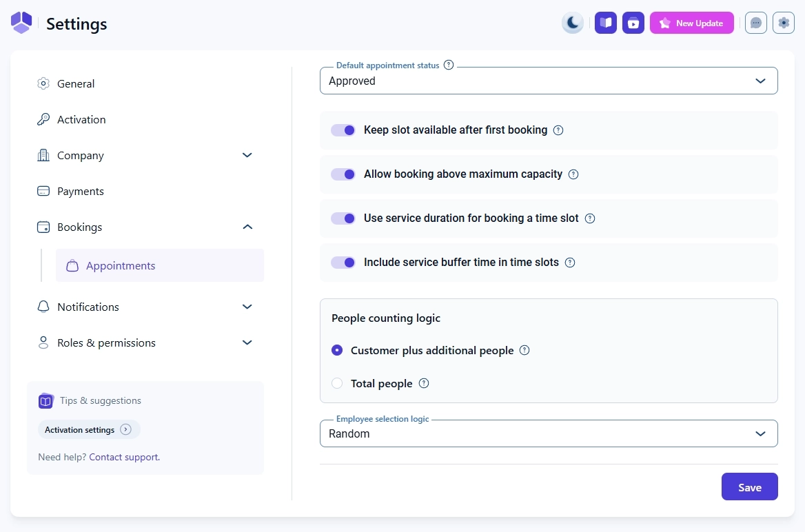Expand the Roles & permissions section
805x532 pixels.
[247, 342]
